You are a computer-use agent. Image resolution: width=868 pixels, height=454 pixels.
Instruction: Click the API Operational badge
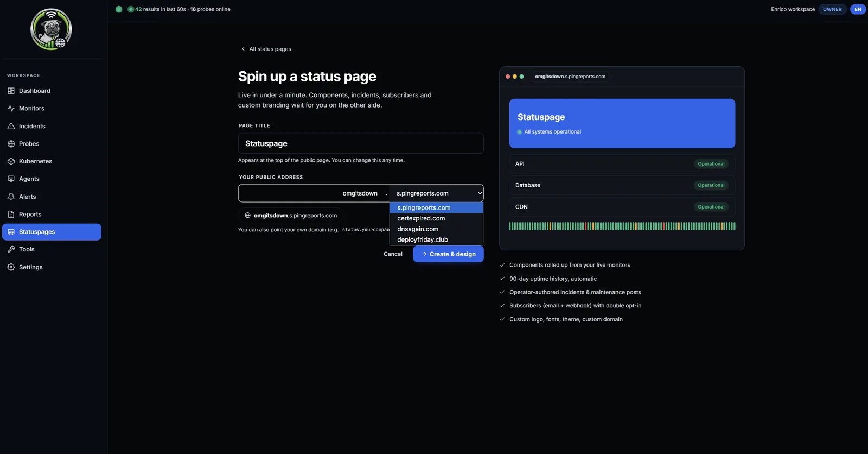711,164
